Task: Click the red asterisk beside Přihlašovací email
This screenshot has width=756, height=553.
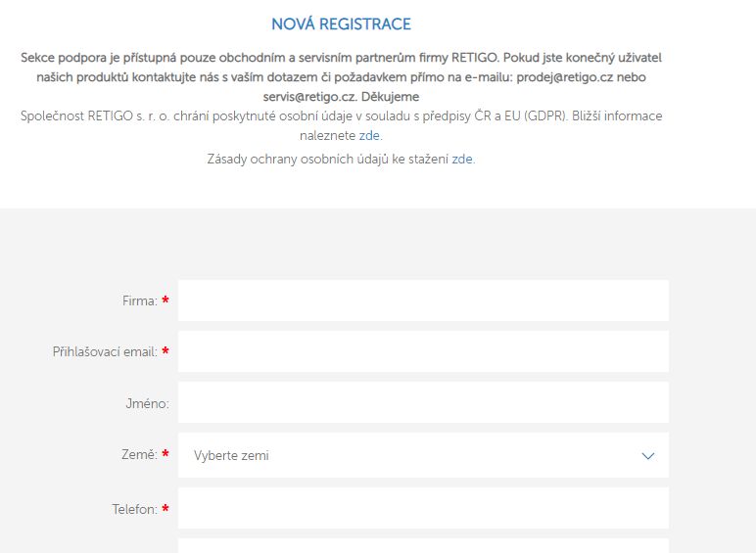Action: (x=165, y=351)
